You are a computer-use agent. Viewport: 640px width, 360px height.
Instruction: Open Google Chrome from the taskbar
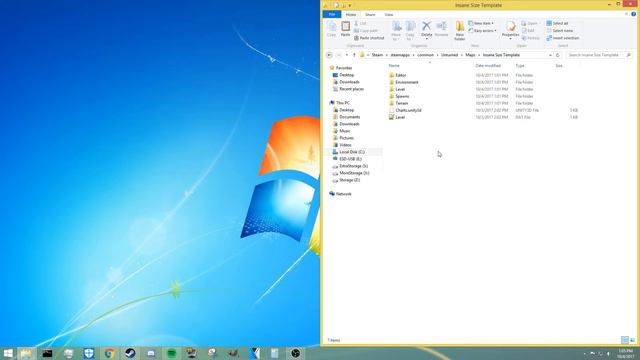[x=109, y=353]
